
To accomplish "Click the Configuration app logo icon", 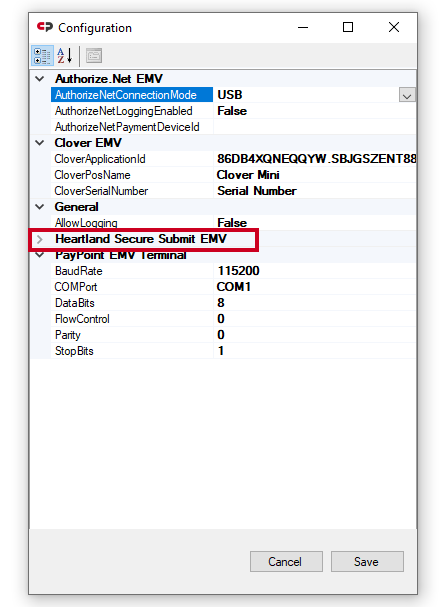I will tap(45, 27).
